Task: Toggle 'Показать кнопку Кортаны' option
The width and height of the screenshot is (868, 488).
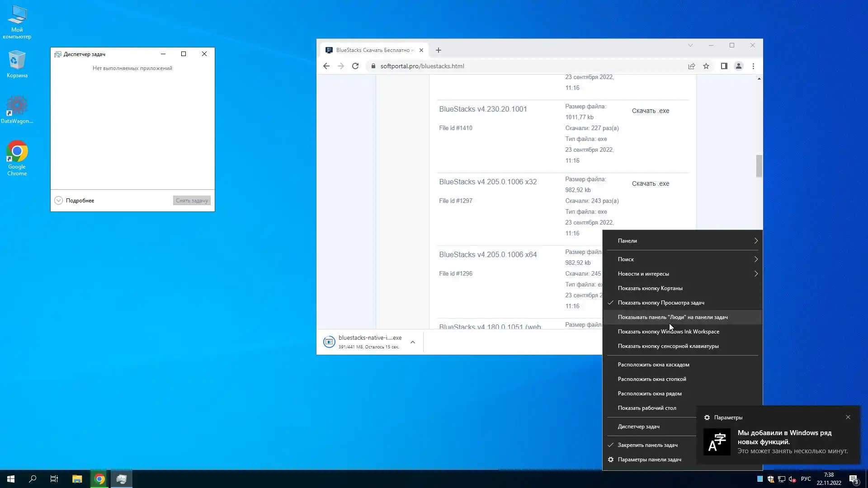Action: pos(650,288)
